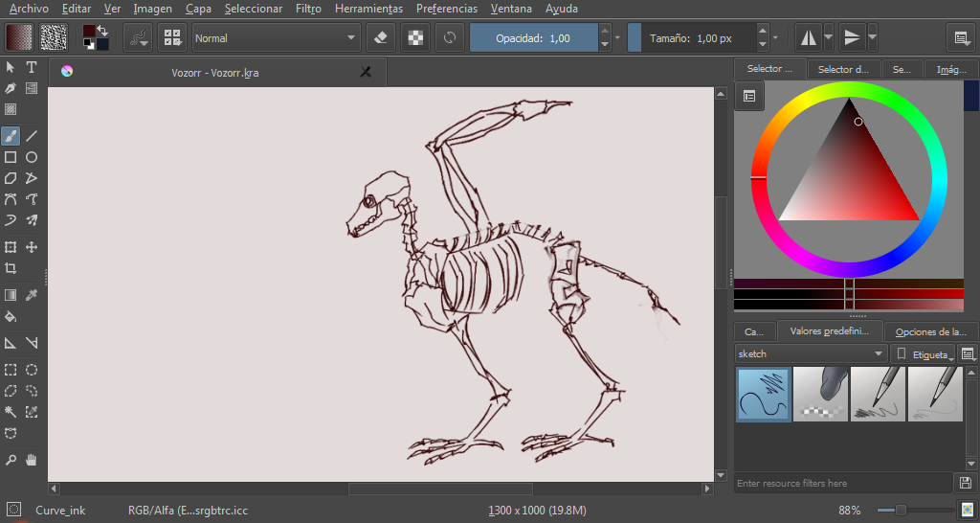Activate the Move tool

(32, 247)
